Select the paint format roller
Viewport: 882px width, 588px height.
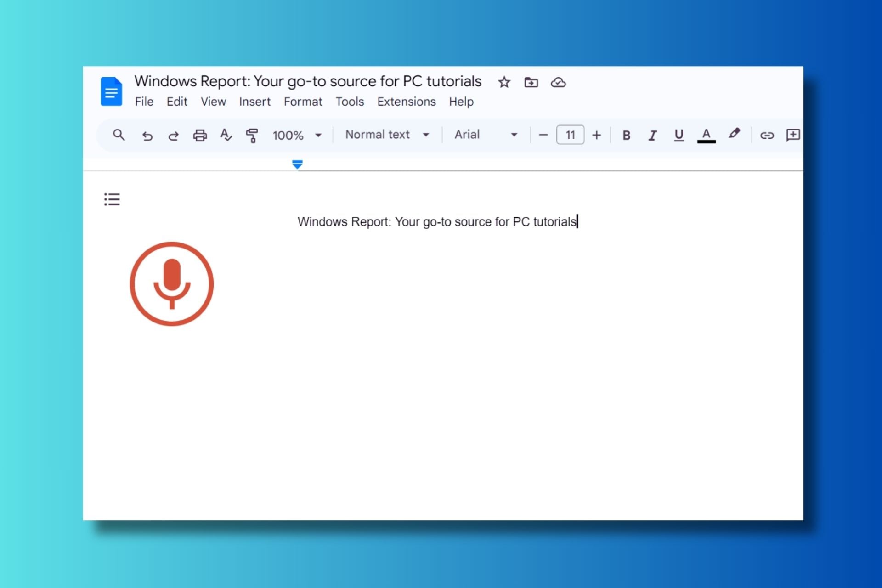point(252,136)
